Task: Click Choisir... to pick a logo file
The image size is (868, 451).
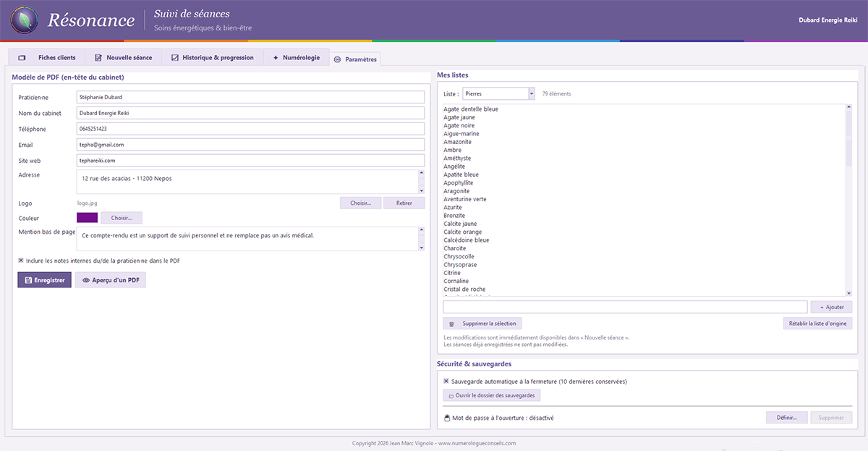Action: click(361, 203)
